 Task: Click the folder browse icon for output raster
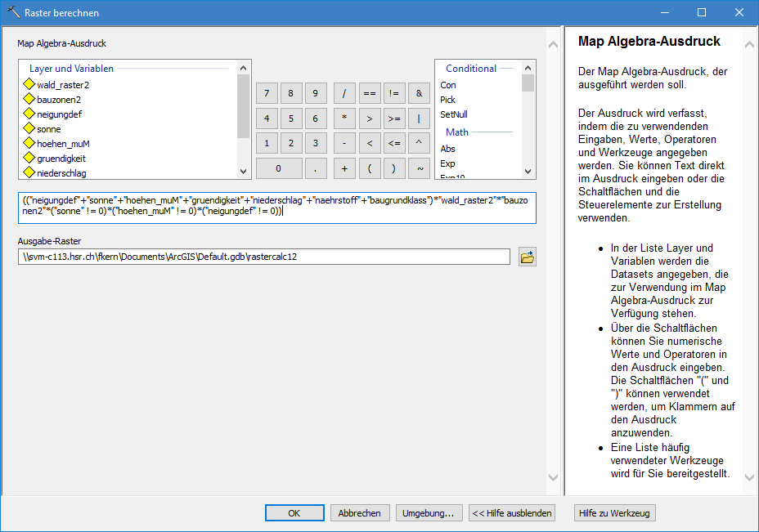tap(527, 257)
